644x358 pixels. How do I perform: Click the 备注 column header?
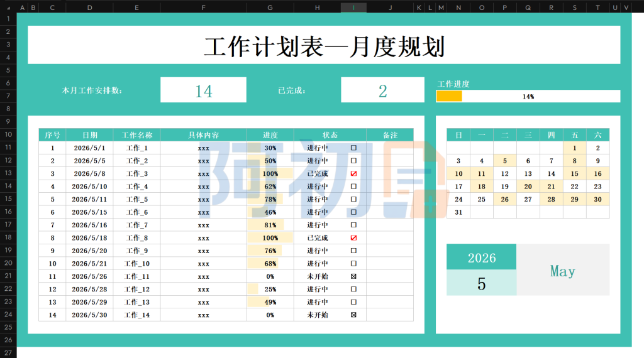(x=390, y=135)
